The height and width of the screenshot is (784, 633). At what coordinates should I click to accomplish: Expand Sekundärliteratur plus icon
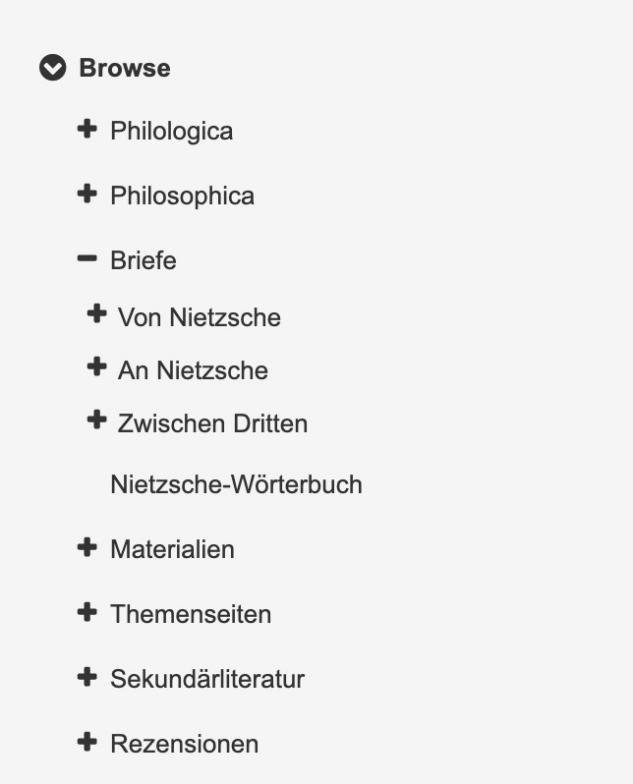[87, 677]
